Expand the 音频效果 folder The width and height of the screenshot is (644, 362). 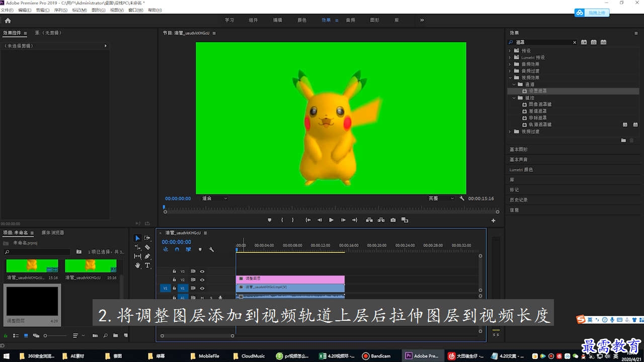click(510, 64)
